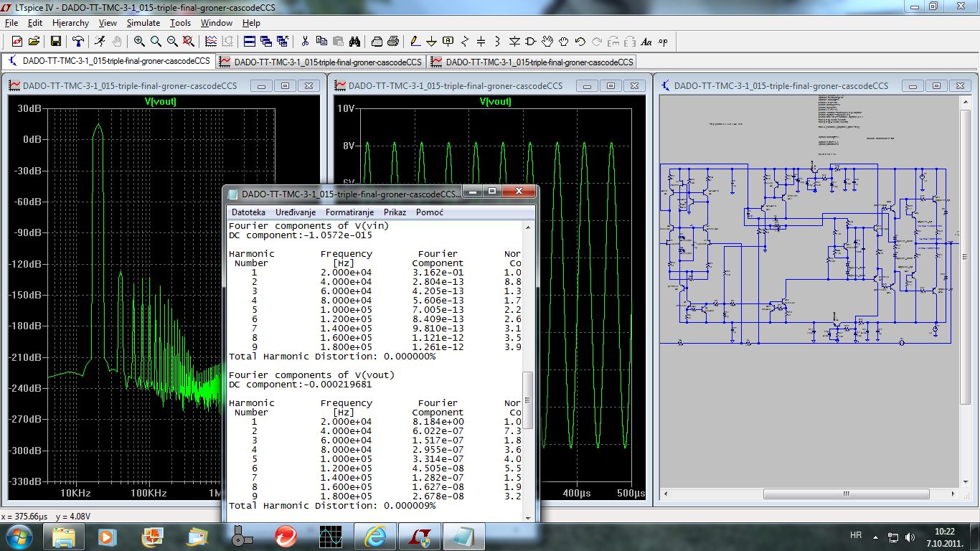Screen dimensions: 980x551
Task: Click the taskbar clock showing 10:22
Action: click(945, 537)
